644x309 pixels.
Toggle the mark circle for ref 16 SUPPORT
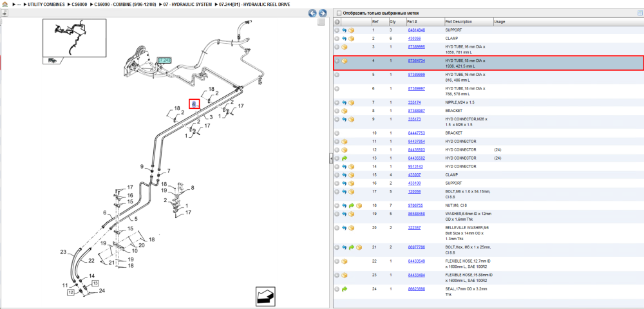(337, 183)
